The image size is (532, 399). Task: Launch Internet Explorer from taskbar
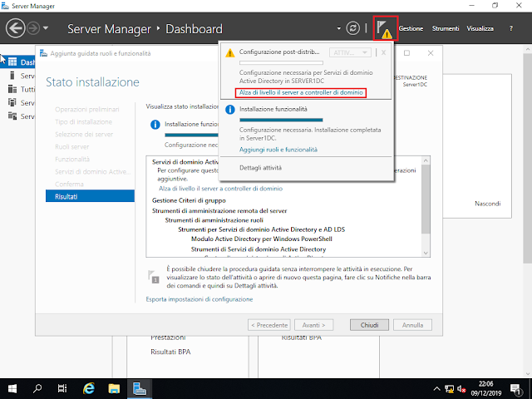click(x=89, y=388)
